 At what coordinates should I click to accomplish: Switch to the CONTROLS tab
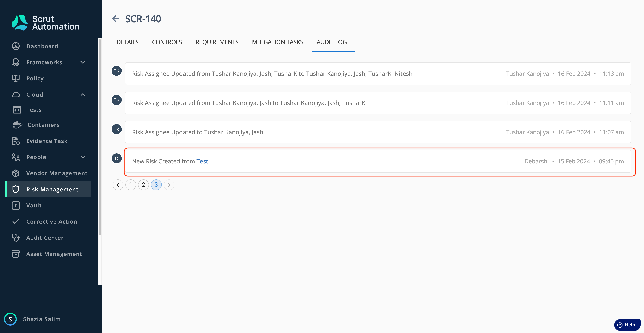167,42
